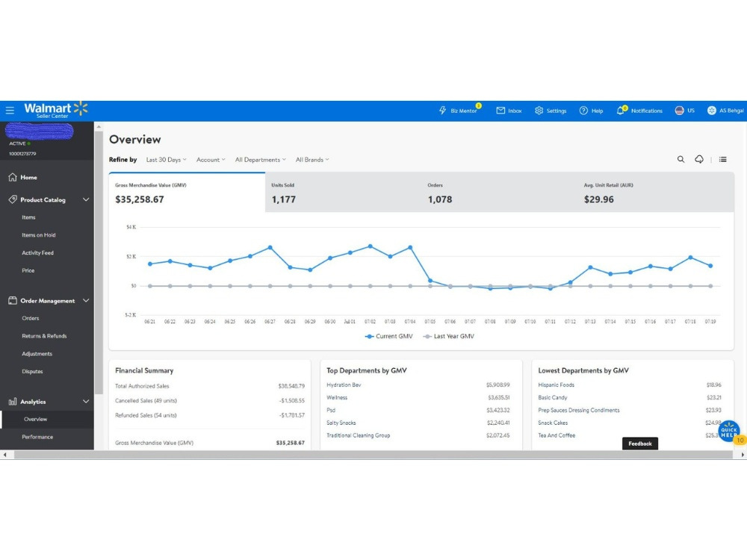This screenshot has height=560, width=747.
Task: Open Activity Feed in sidebar
Action: click(37, 253)
